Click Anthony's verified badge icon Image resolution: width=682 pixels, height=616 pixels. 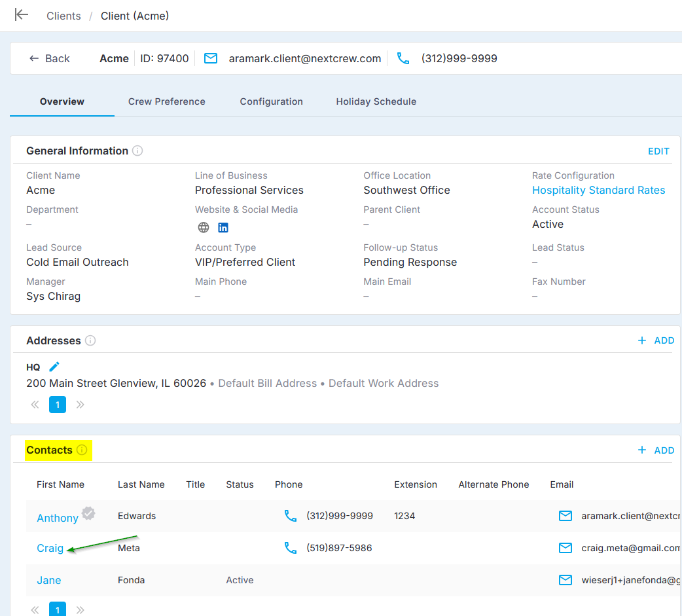point(88,513)
